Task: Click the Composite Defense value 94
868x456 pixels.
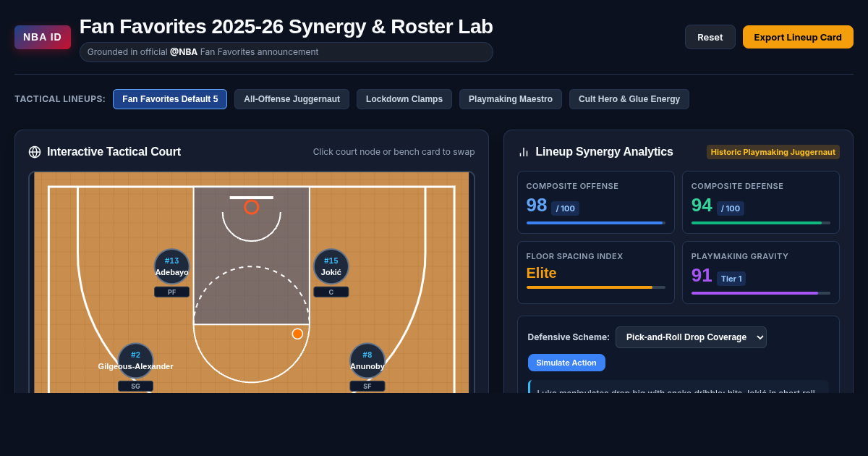Action: click(x=702, y=206)
